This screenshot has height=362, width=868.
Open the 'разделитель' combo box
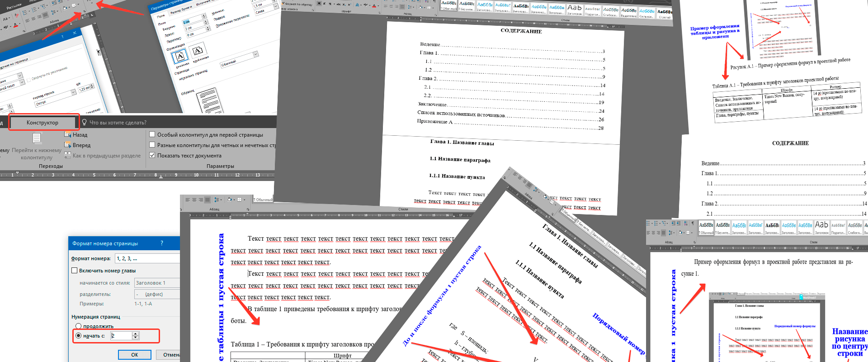pos(157,294)
